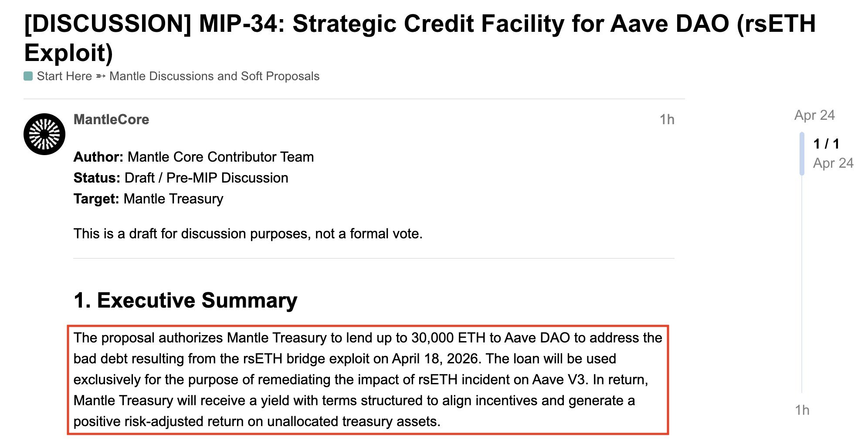Click the 1 / 1 post counter
This screenshot has width=868, height=447.
tap(826, 144)
